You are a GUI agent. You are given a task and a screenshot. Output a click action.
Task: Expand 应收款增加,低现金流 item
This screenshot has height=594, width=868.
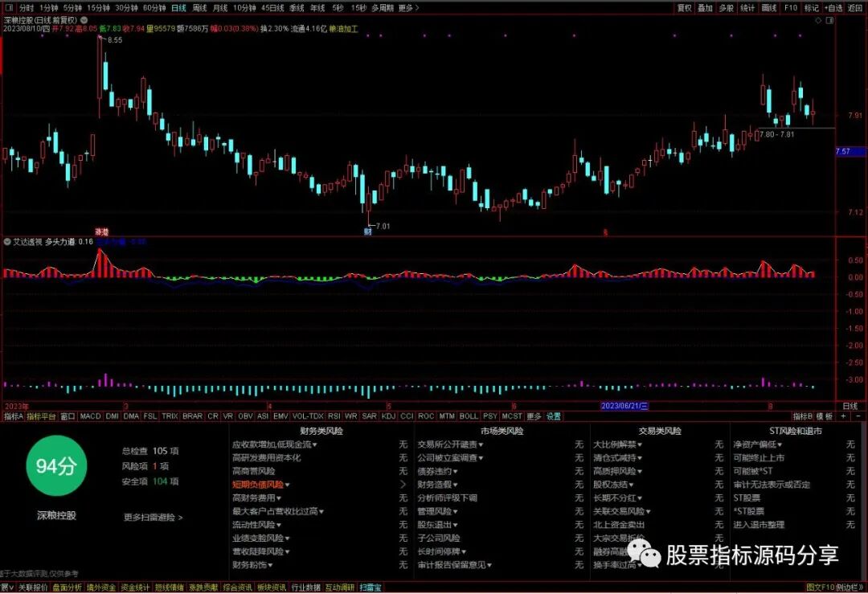[274, 444]
